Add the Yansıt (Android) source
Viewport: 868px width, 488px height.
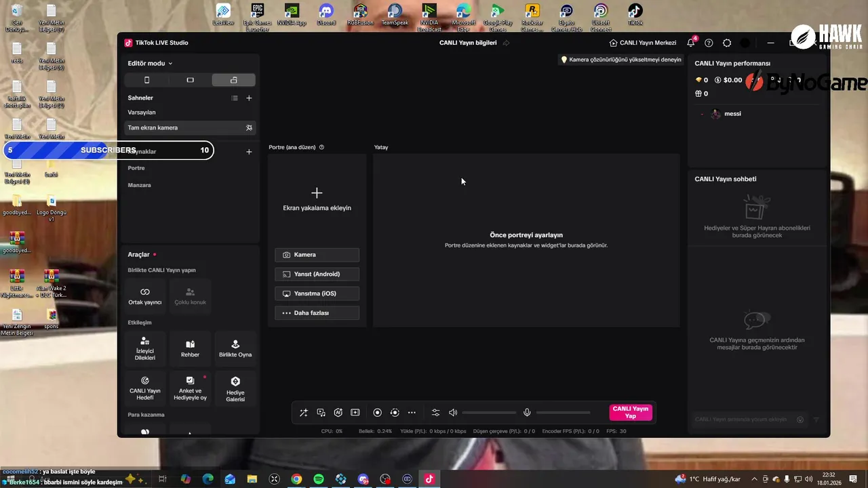317,274
